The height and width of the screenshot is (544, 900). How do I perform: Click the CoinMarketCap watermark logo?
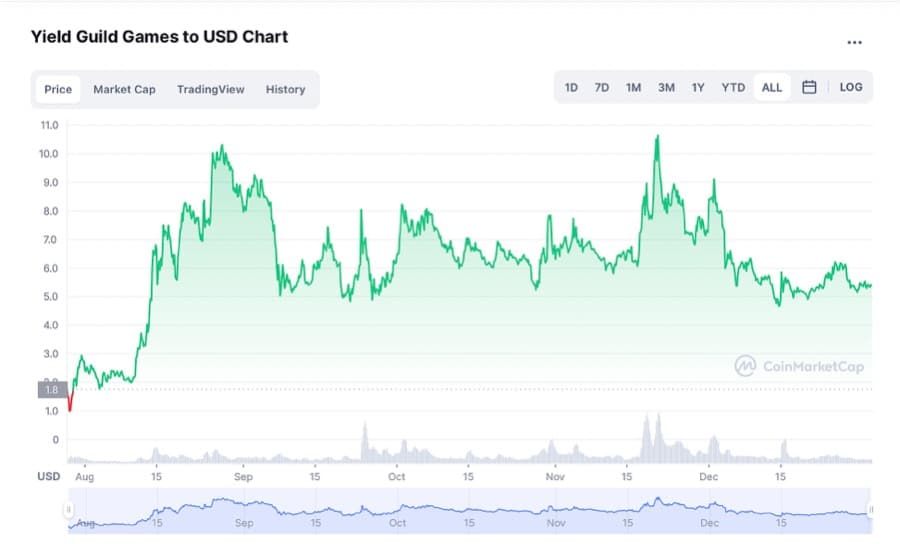799,366
